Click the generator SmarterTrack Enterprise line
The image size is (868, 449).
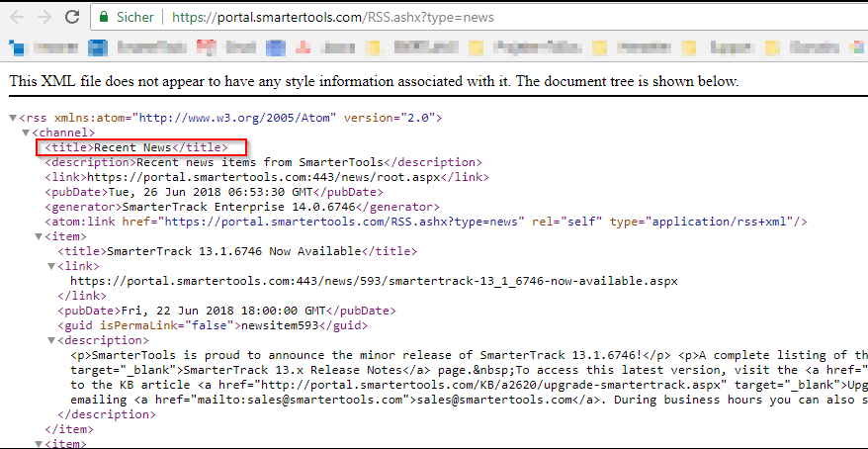[x=242, y=207]
